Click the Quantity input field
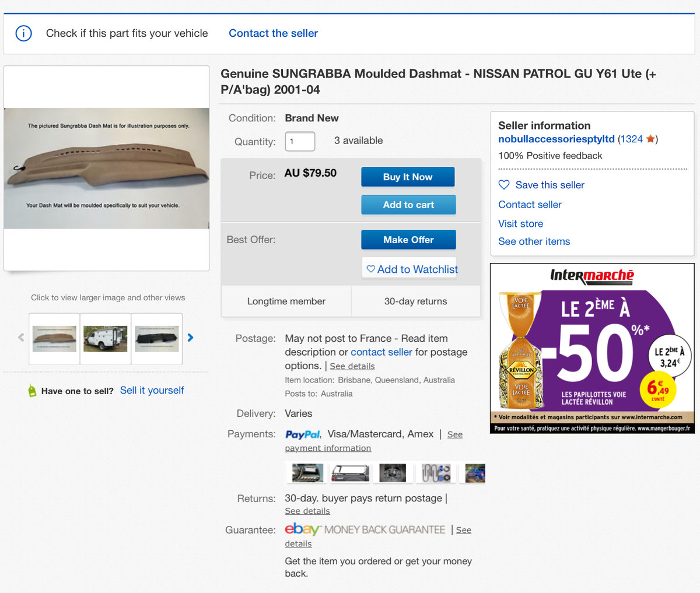 (300, 141)
